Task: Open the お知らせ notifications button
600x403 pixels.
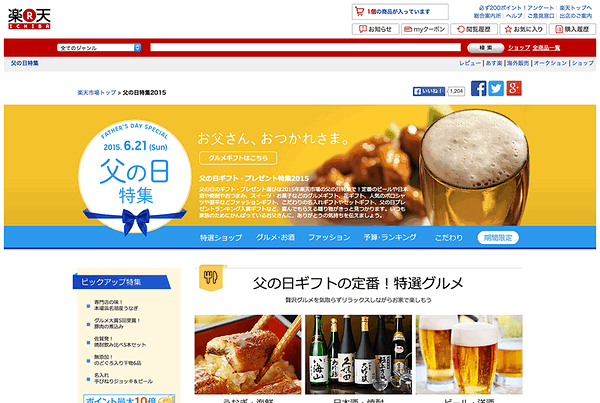Action: pos(375,29)
